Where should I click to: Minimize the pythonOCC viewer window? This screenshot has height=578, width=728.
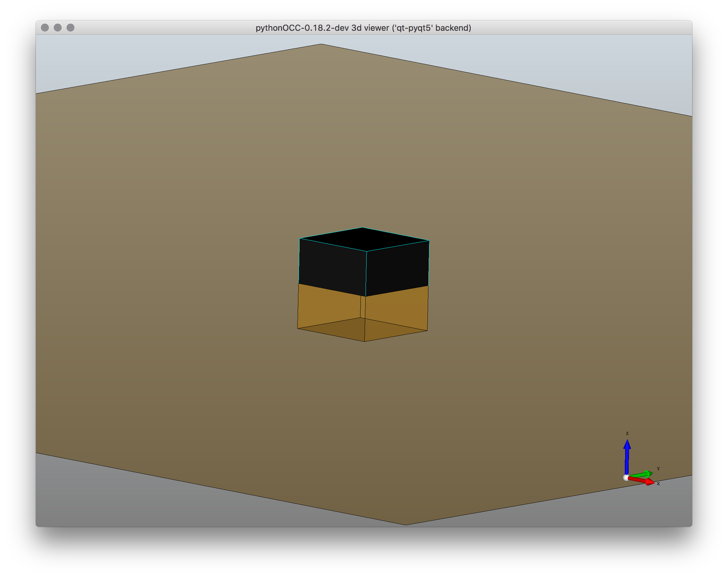(x=57, y=28)
